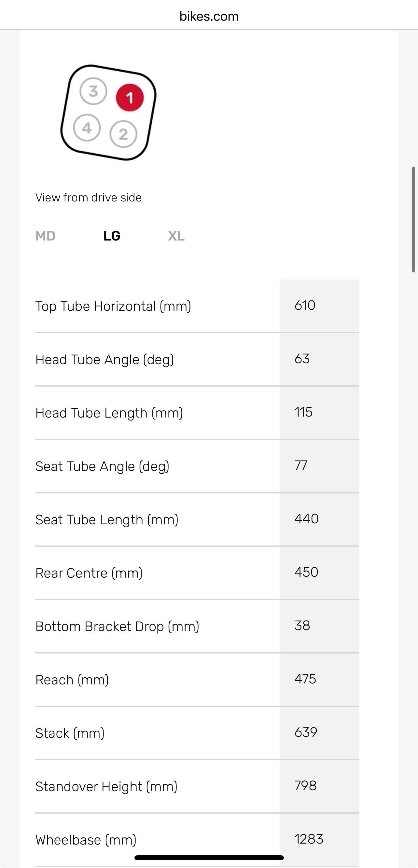Switch to XL size tab
This screenshot has width=418, height=868.
[x=176, y=236]
